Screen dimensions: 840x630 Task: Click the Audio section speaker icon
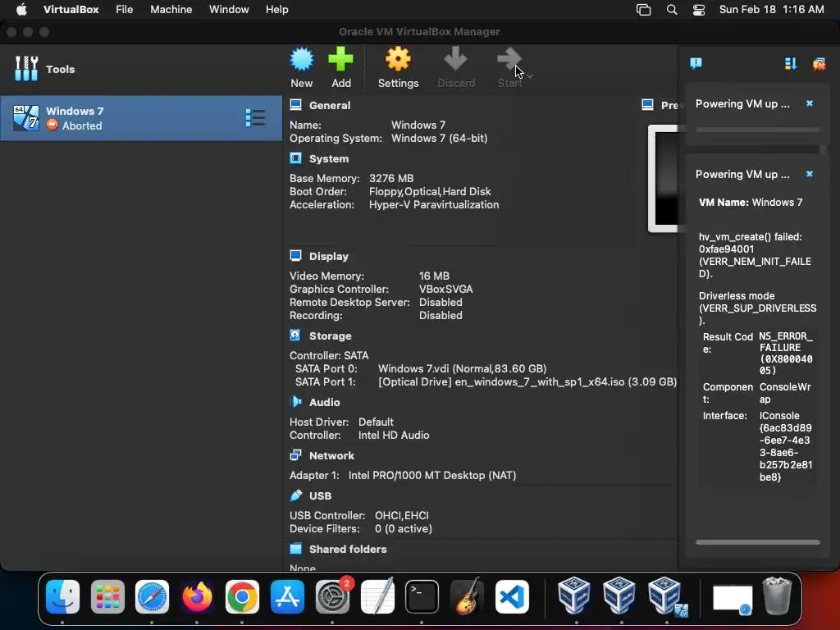pos(295,402)
